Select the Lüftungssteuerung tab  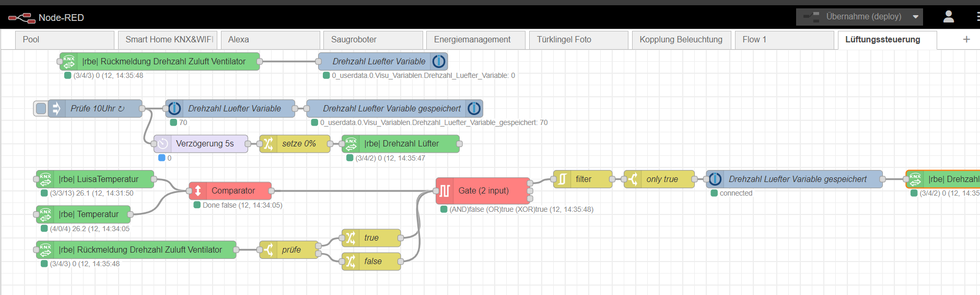888,40
